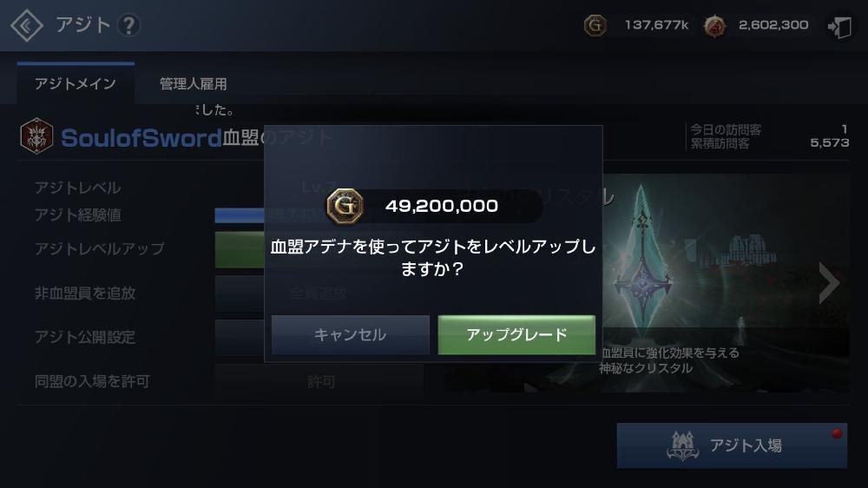Confirm with the green アップグレード button
This screenshot has width=868, height=488.
[516, 334]
